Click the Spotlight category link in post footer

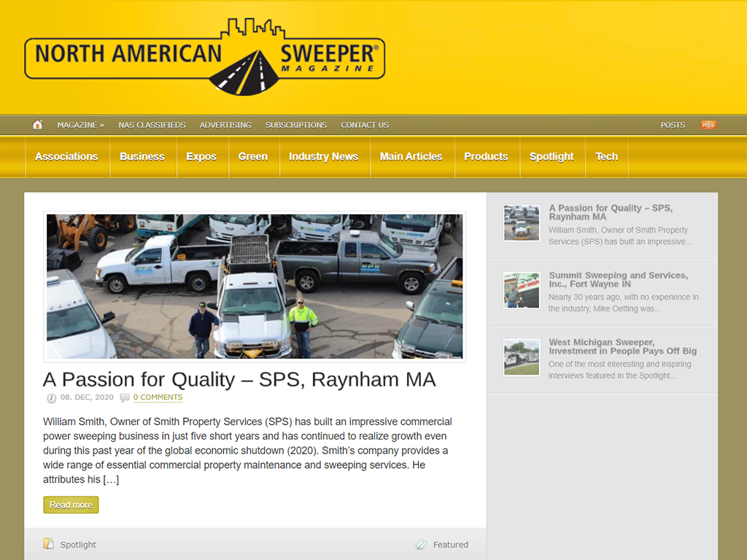[78, 544]
